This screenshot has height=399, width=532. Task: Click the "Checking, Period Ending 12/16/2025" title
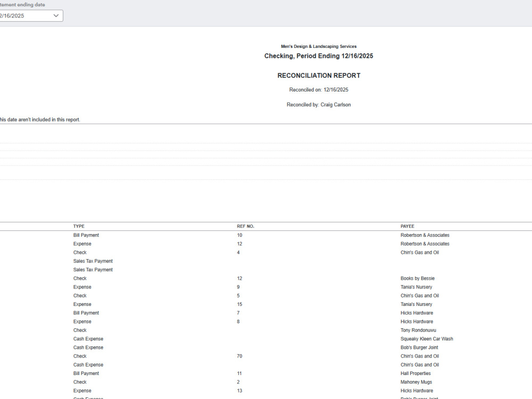tap(319, 56)
